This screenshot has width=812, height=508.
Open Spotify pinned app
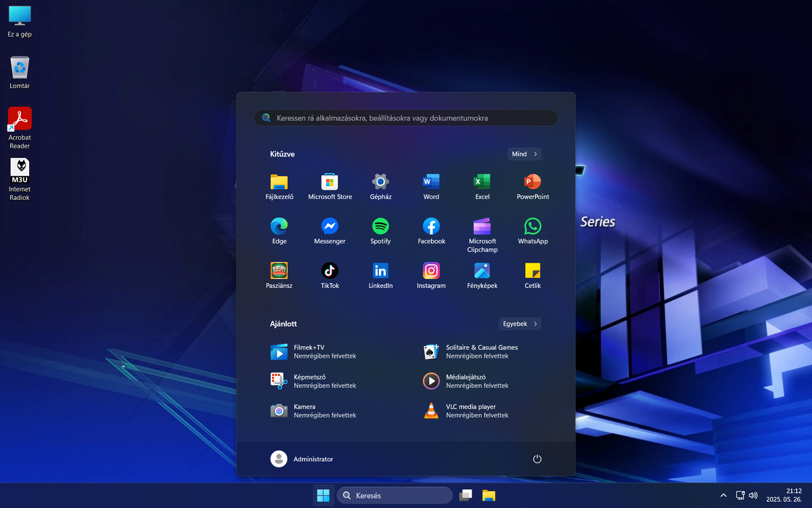(x=380, y=232)
